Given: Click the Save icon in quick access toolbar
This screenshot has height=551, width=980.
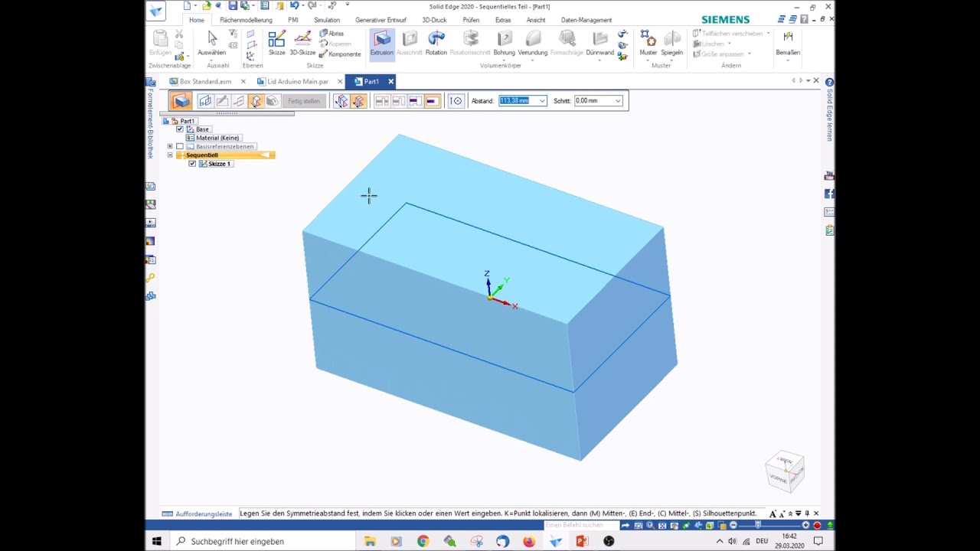Looking at the screenshot, I should tap(233, 6).
